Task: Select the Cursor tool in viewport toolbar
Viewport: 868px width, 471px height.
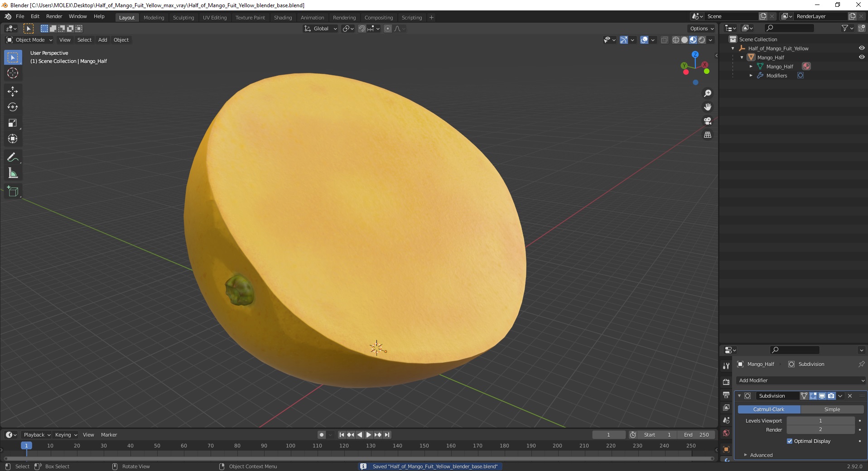Action: coord(13,73)
